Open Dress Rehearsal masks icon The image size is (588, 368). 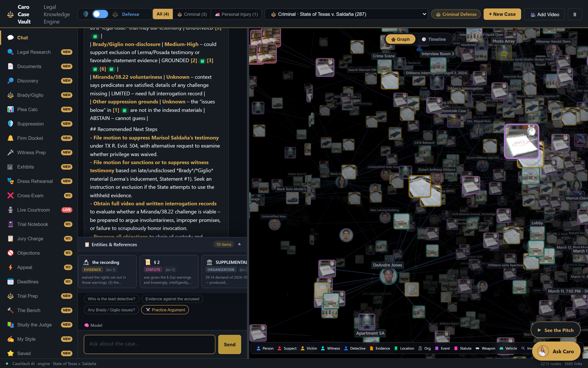point(10,181)
